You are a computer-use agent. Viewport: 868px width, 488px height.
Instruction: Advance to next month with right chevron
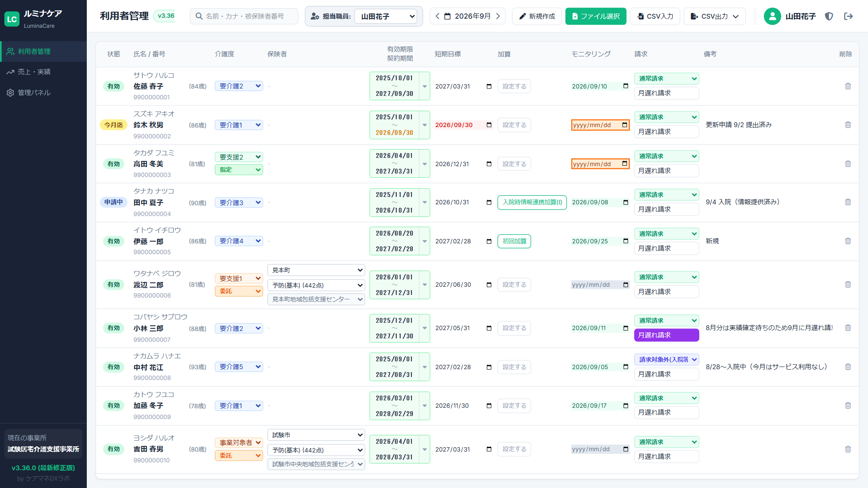tap(498, 16)
